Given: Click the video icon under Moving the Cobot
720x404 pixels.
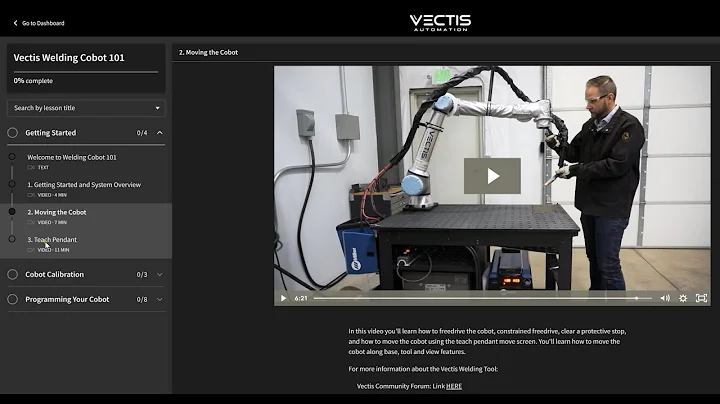Looking at the screenshot, I should [31, 222].
